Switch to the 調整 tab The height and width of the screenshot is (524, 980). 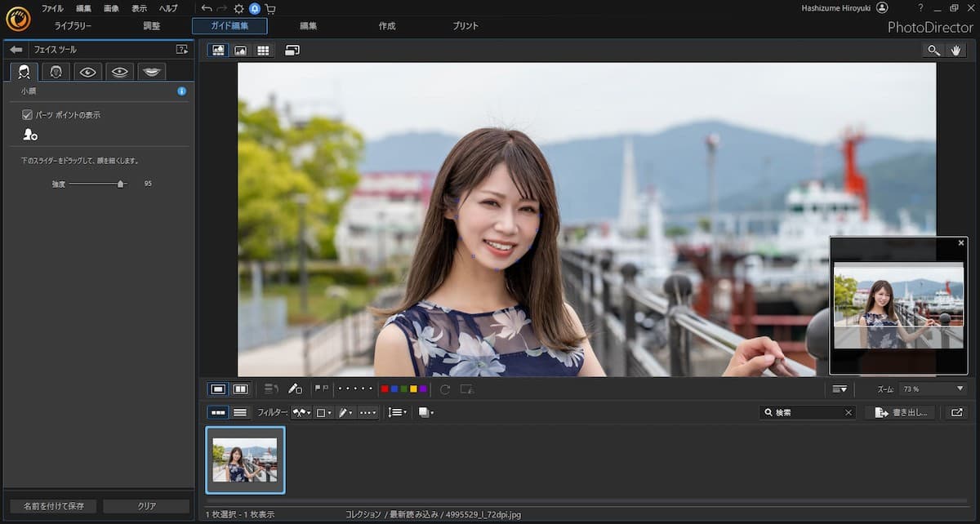[x=152, y=26]
